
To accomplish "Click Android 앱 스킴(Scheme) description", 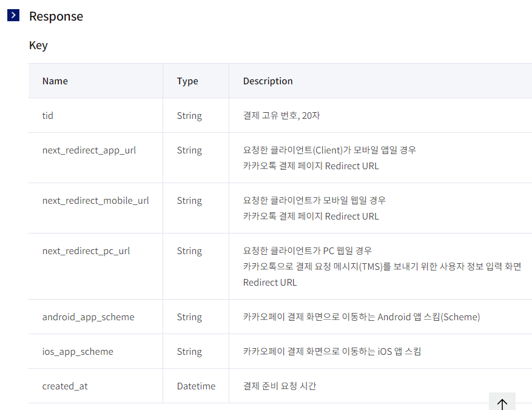I will click(x=362, y=317).
